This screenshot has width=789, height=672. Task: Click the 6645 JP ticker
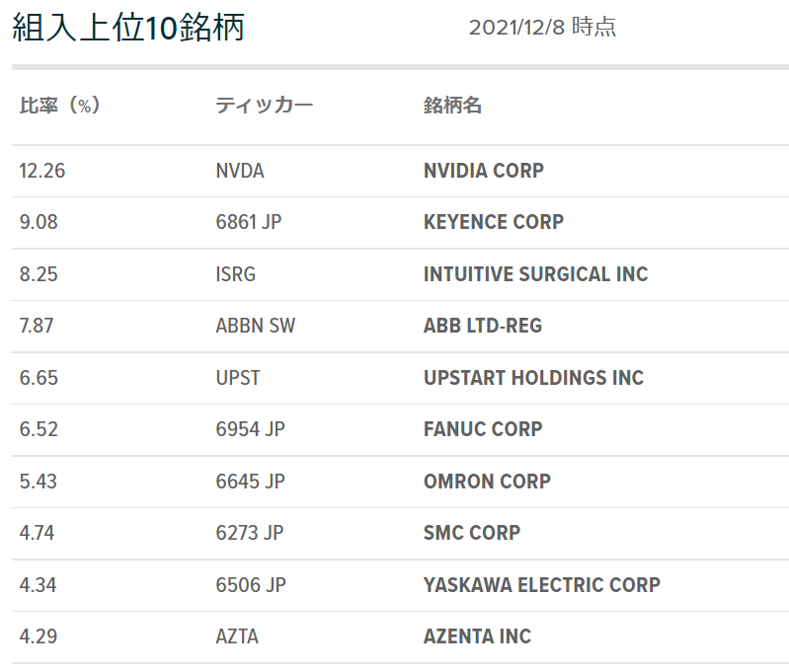[251, 482]
